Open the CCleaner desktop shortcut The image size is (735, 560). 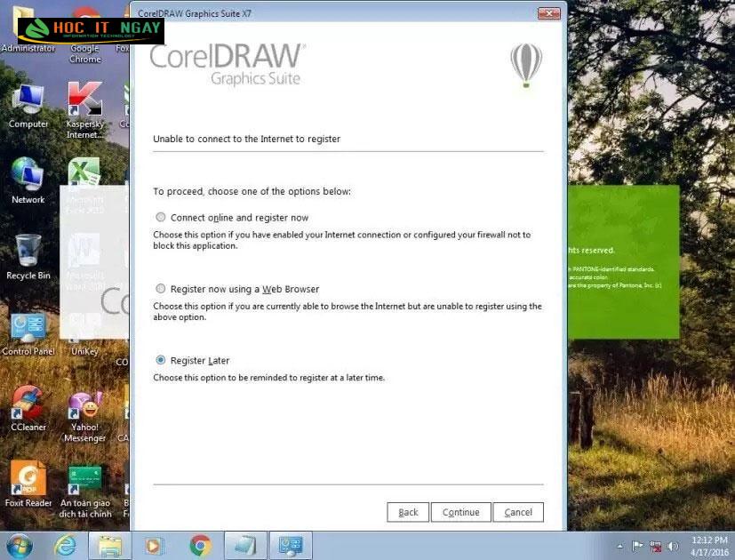(28, 409)
